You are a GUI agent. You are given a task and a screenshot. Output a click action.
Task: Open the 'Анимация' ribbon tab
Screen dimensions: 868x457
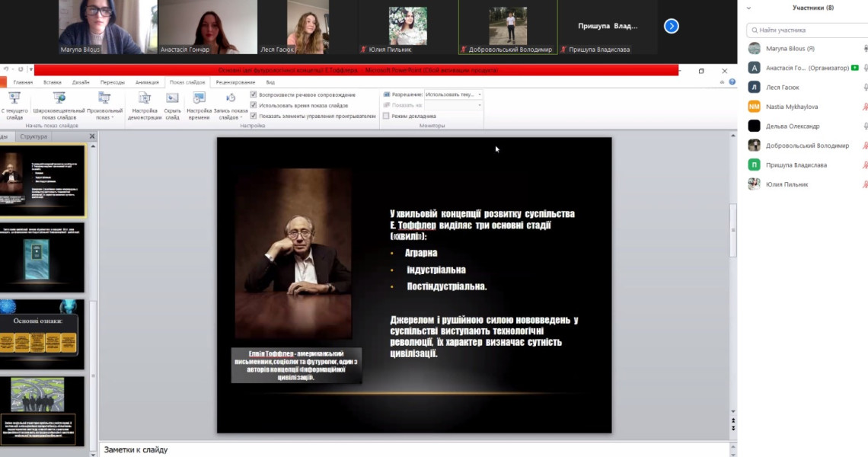coord(147,82)
